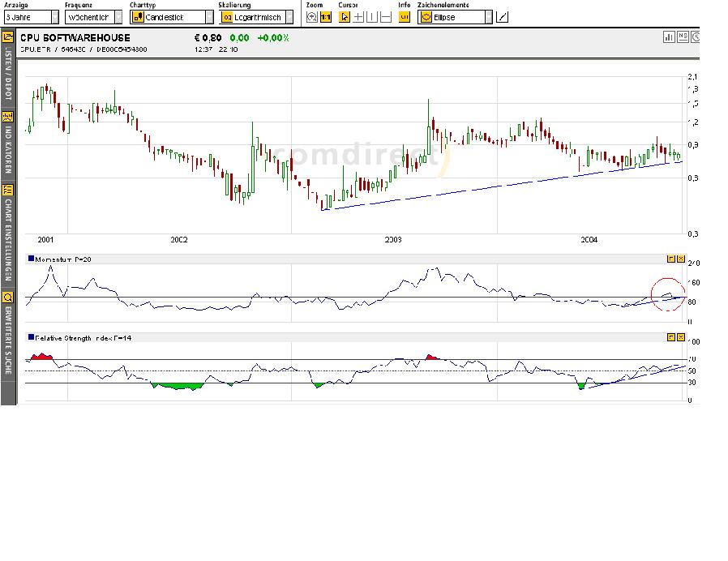Select the crosshair cursor mode

pyautogui.click(x=358, y=17)
